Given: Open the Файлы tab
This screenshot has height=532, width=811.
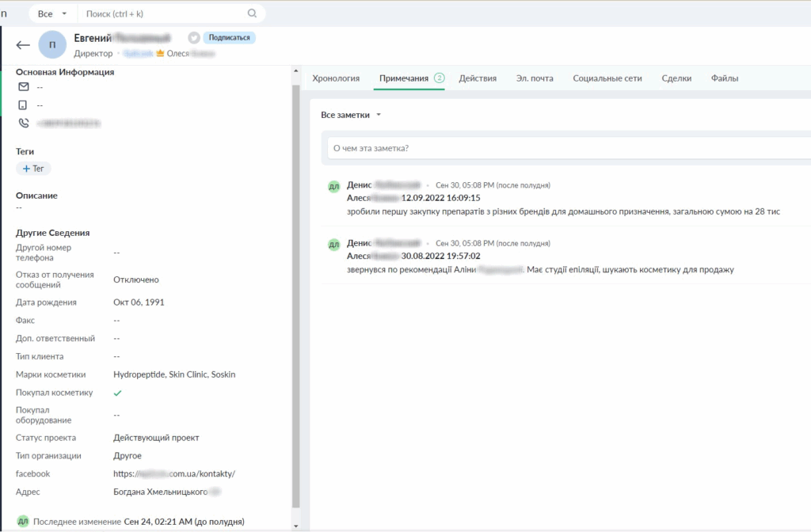Looking at the screenshot, I should pos(725,78).
